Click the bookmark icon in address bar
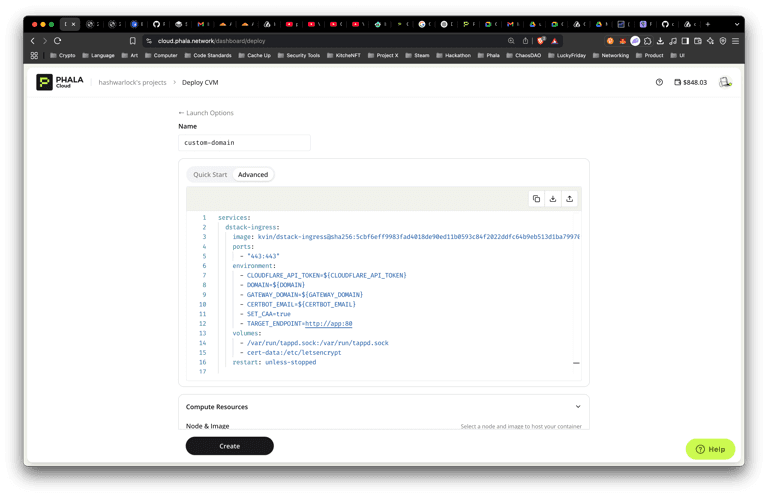Screen dimensions: 768x497 click(133, 40)
